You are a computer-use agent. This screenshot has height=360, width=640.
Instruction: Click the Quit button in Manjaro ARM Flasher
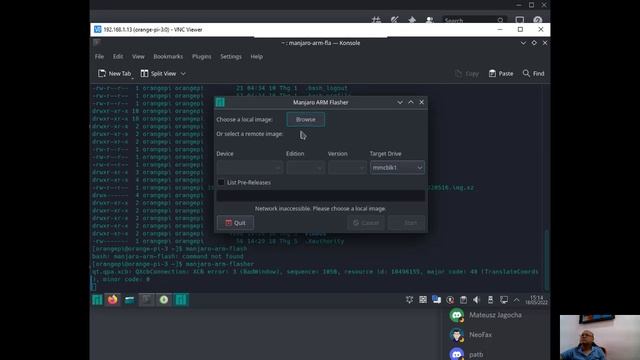tap(235, 223)
